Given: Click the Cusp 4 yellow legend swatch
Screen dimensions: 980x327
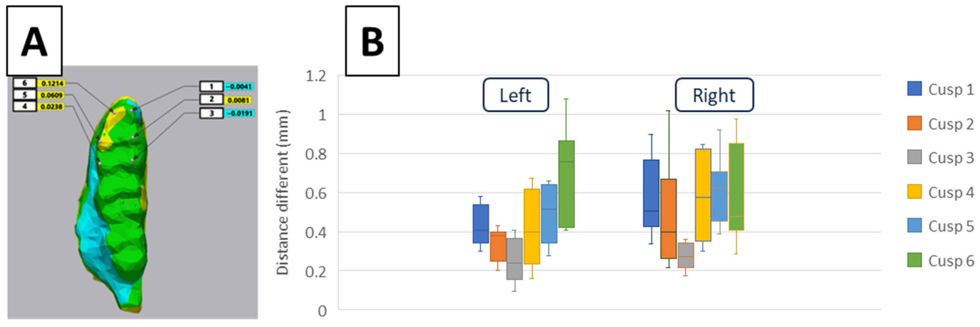Looking at the screenshot, I should click(914, 191).
